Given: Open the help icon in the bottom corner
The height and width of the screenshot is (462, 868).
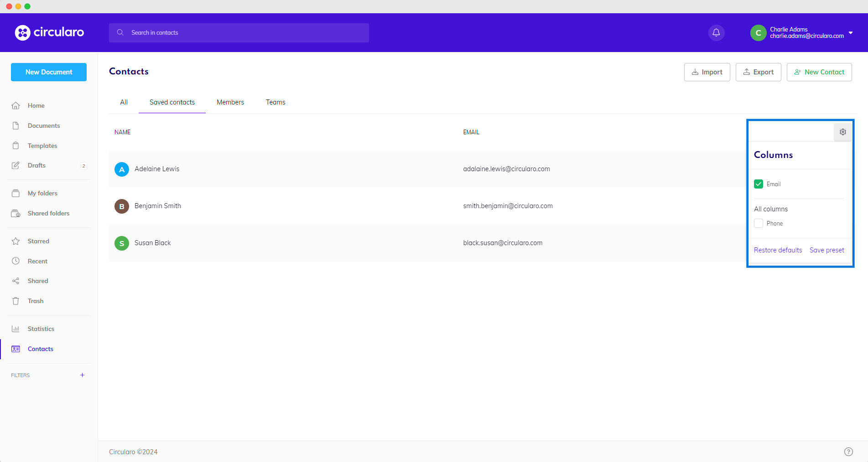Looking at the screenshot, I should pos(849,451).
